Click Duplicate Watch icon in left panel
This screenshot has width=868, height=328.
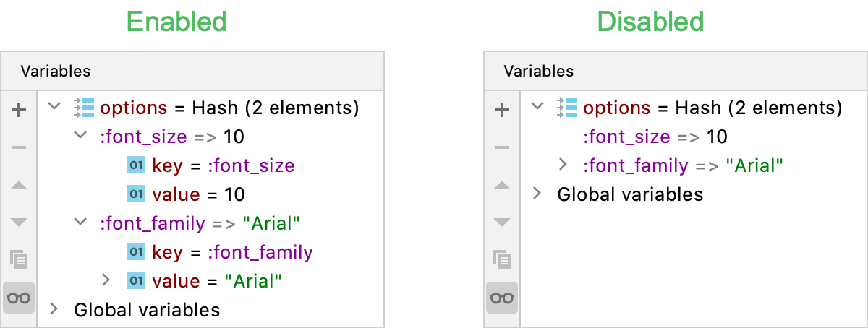pyautogui.click(x=19, y=259)
